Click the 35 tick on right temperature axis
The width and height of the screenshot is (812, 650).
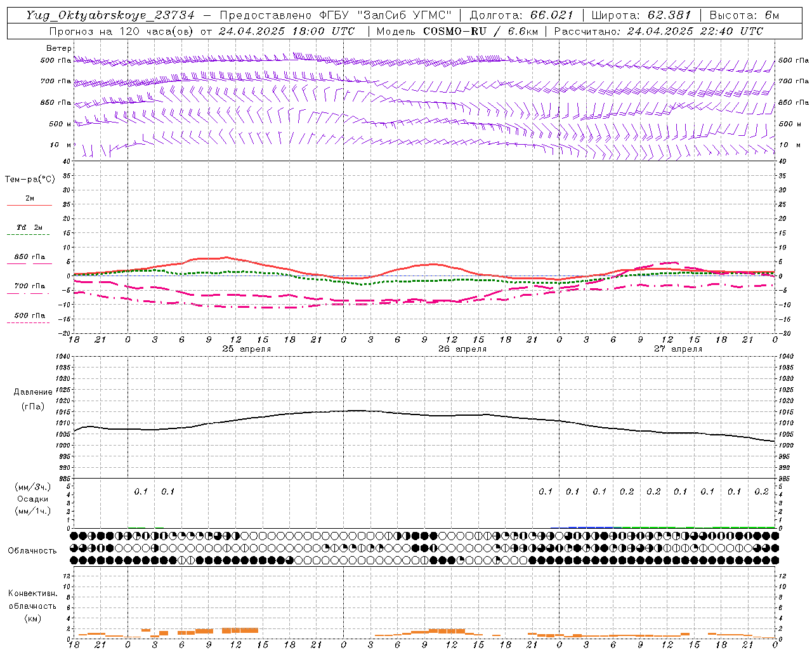click(x=782, y=176)
